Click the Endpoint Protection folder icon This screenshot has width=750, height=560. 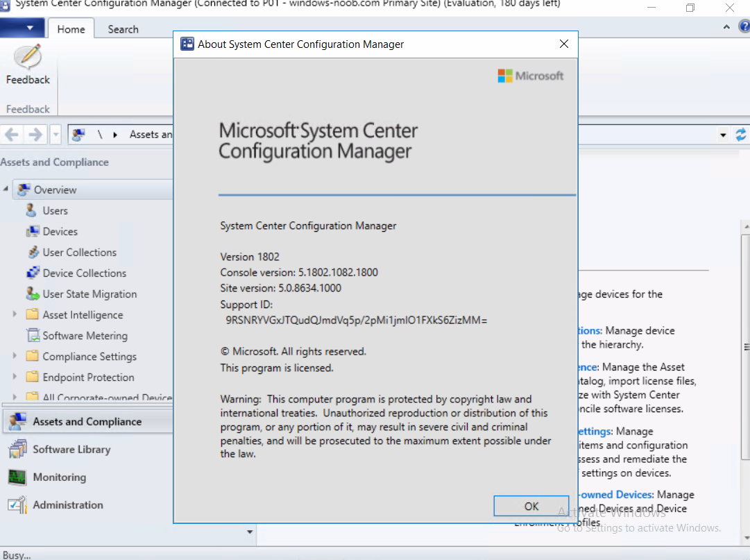click(33, 377)
